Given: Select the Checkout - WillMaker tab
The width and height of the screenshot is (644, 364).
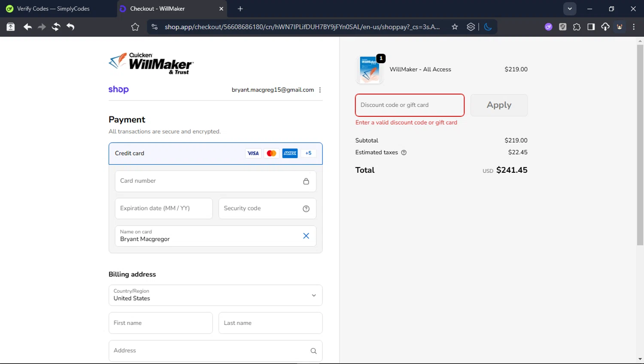Looking at the screenshot, I should click(172, 9).
